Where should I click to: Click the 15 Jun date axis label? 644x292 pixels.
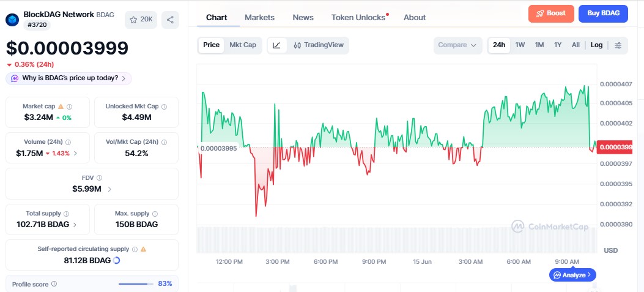click(422, 261)
